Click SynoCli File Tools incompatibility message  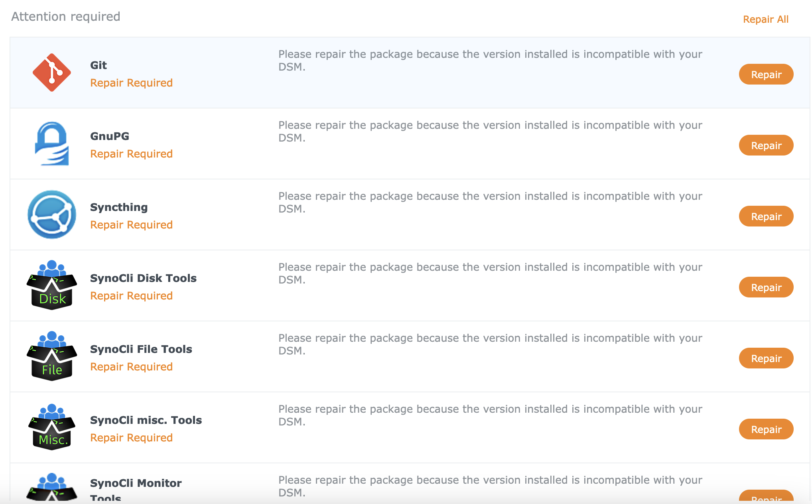pyautogui.click(x=490, y=345)
